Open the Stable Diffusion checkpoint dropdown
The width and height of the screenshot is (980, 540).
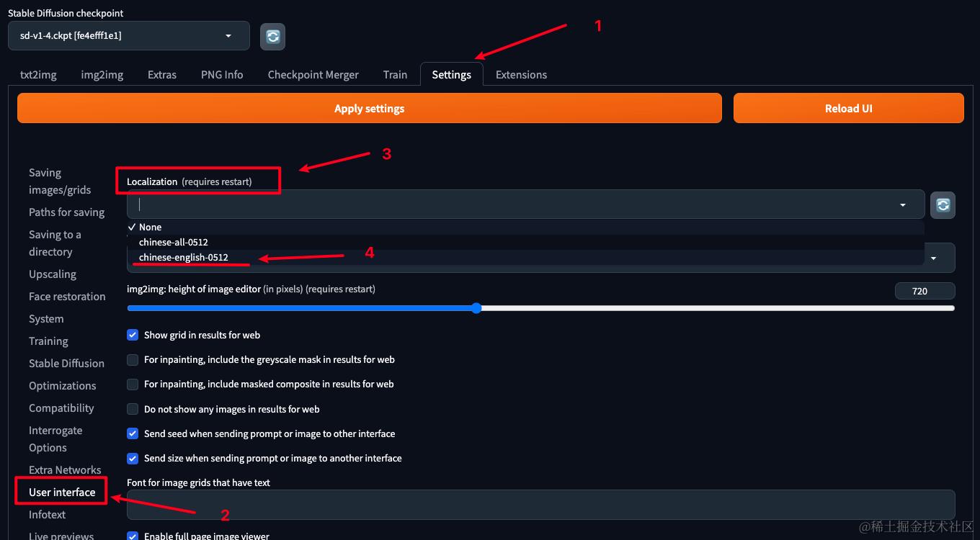coord(129,36)
